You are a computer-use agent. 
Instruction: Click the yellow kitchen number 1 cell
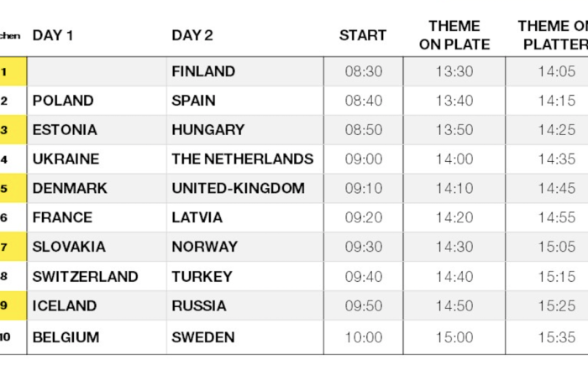click(x=13, y=71)
